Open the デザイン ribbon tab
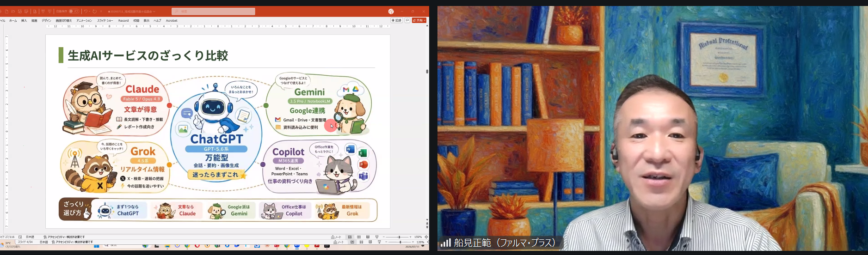Image resolution: width=868 pixels, height=255 pixels. pos(46,21)
